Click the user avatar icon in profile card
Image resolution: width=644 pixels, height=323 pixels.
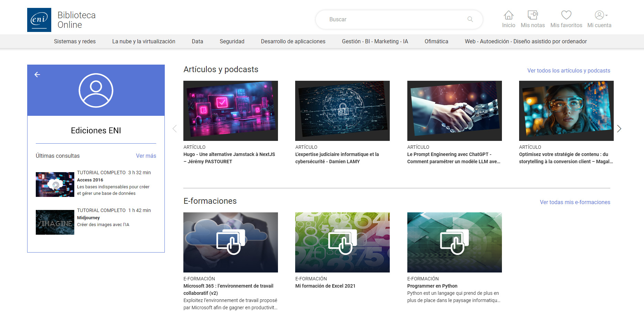click(96, 90)
